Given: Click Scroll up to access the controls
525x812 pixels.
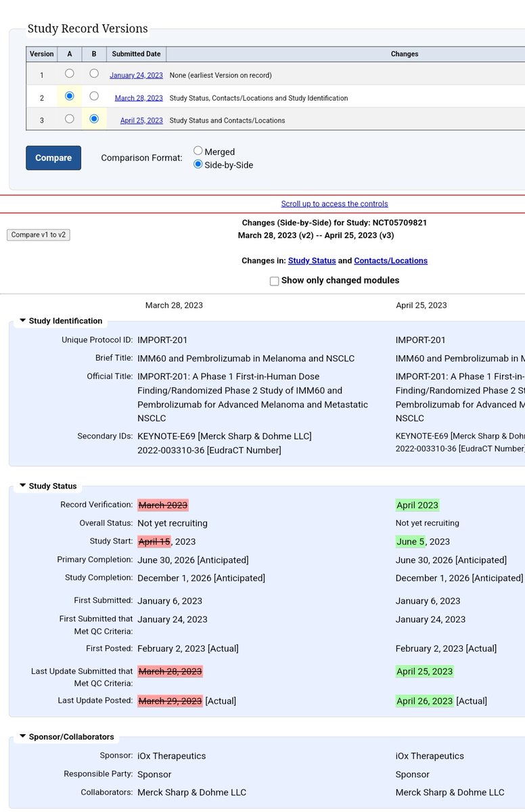Looking at the screenshot, I should coord(334,204).
